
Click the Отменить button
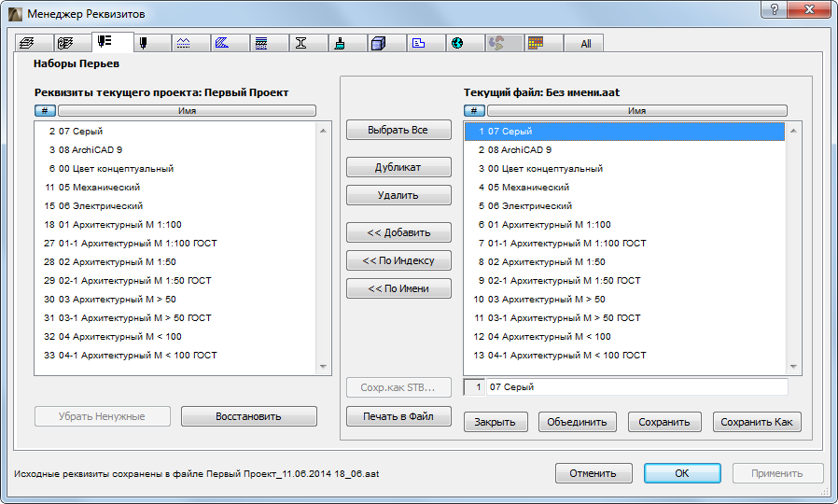point(594,473)
